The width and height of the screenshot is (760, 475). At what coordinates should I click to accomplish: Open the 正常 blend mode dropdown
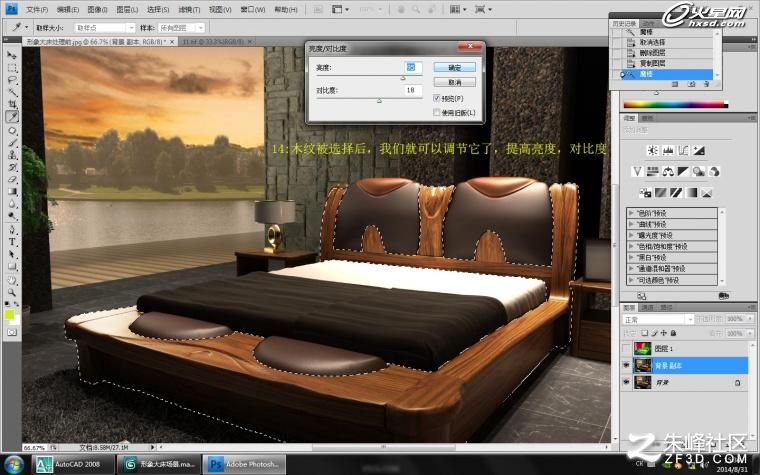658,319
